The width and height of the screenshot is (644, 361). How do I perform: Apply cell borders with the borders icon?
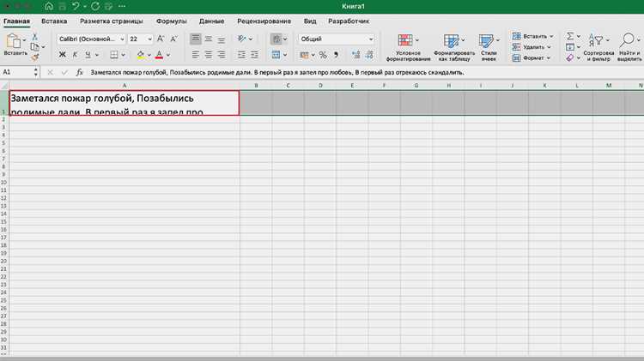coord(113,55)
